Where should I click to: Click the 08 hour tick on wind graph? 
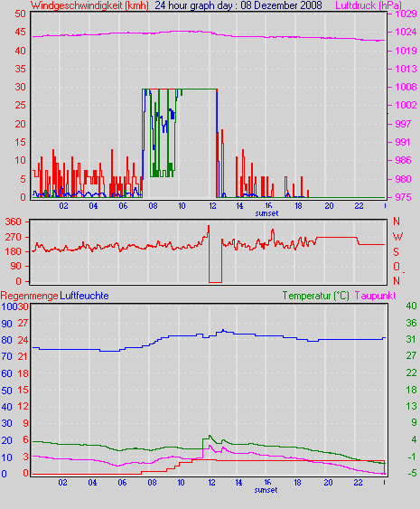[x=153, y=206]
